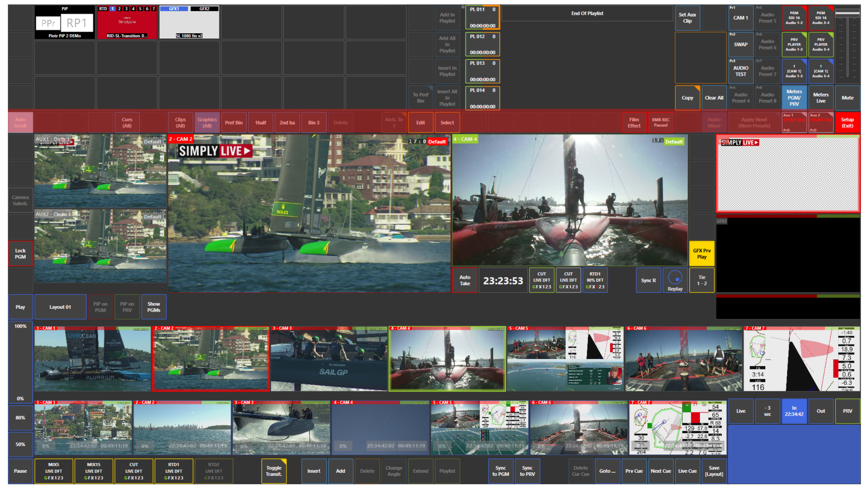Select the RTD SimplyLive transition tile

click(x=127, y=22)
